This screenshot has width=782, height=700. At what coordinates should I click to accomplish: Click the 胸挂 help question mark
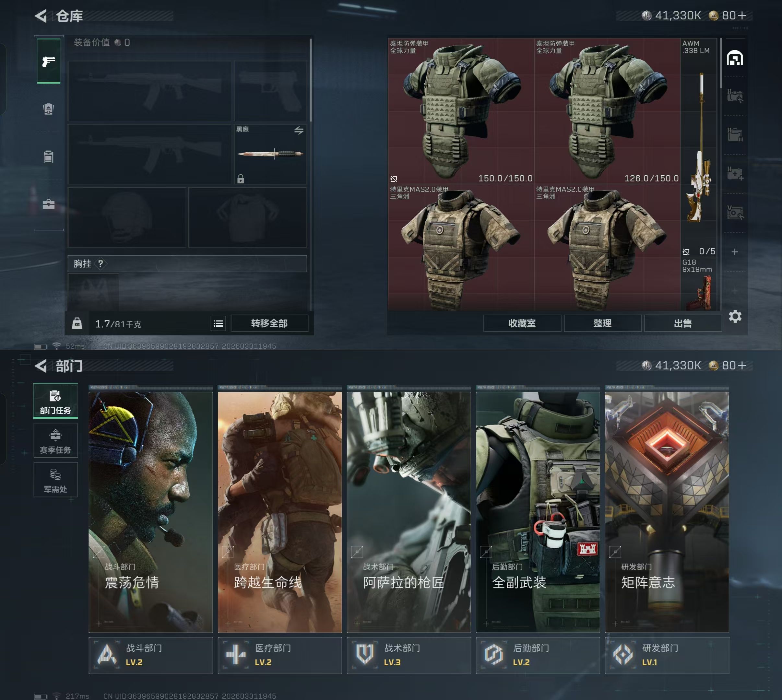101,263
